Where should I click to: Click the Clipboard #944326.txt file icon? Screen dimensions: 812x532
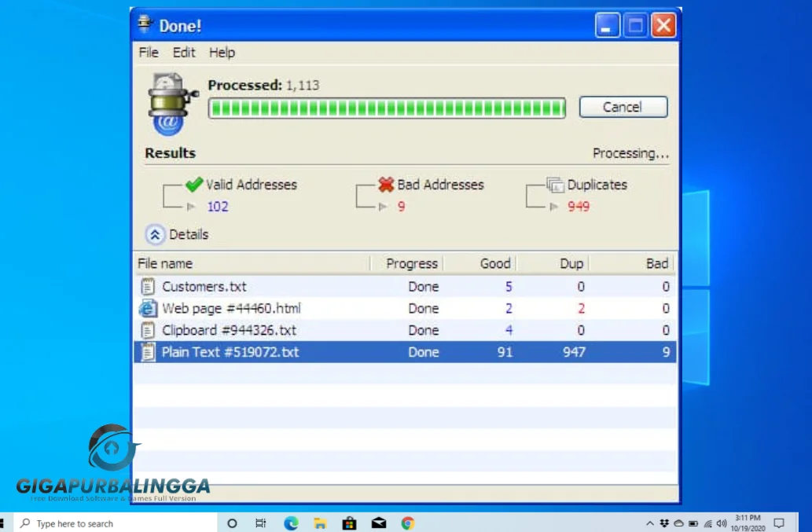148,330
